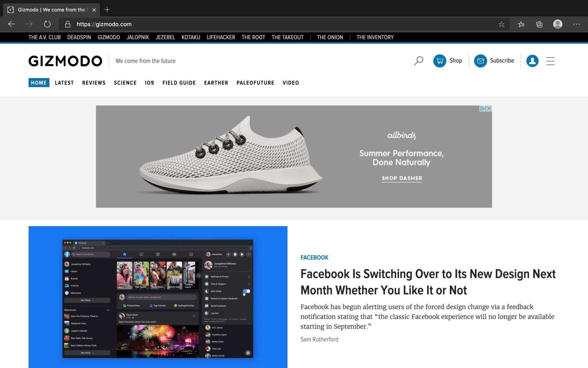The image size is (588, 368).
Task: Reload the Gizmodo page
Action: (x=47, y=24)
